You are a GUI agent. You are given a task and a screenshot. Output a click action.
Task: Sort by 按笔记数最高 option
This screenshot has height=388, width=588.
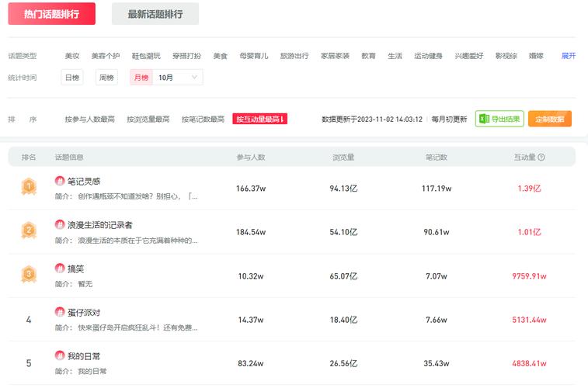pos(203,120)
